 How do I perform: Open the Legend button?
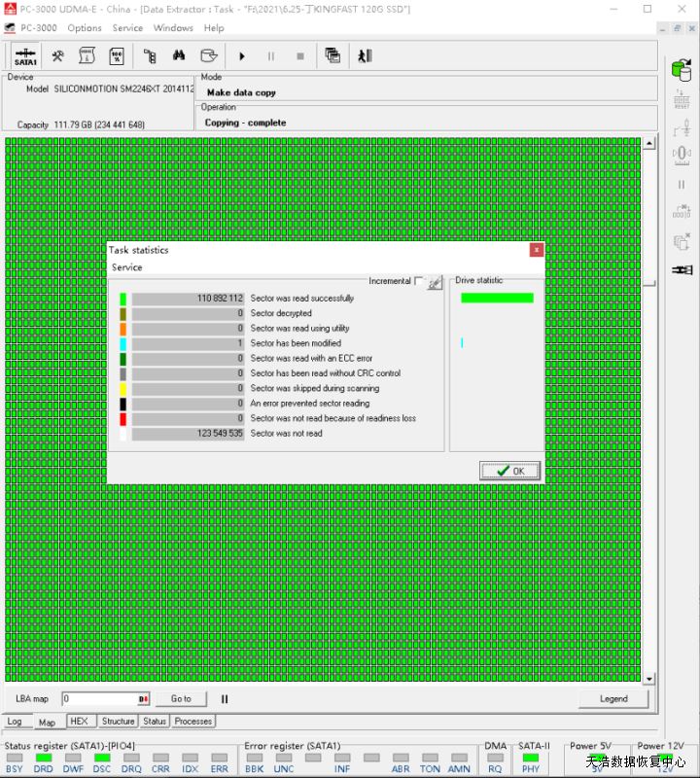point(612,698)
